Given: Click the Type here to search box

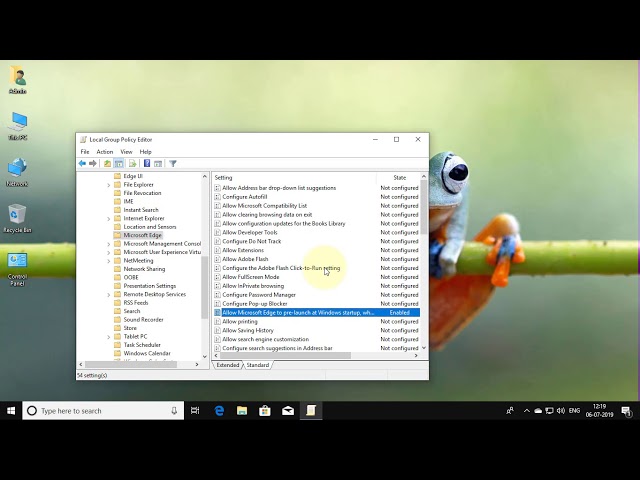Looking at the screenshot, I should [x=103, y=411].
